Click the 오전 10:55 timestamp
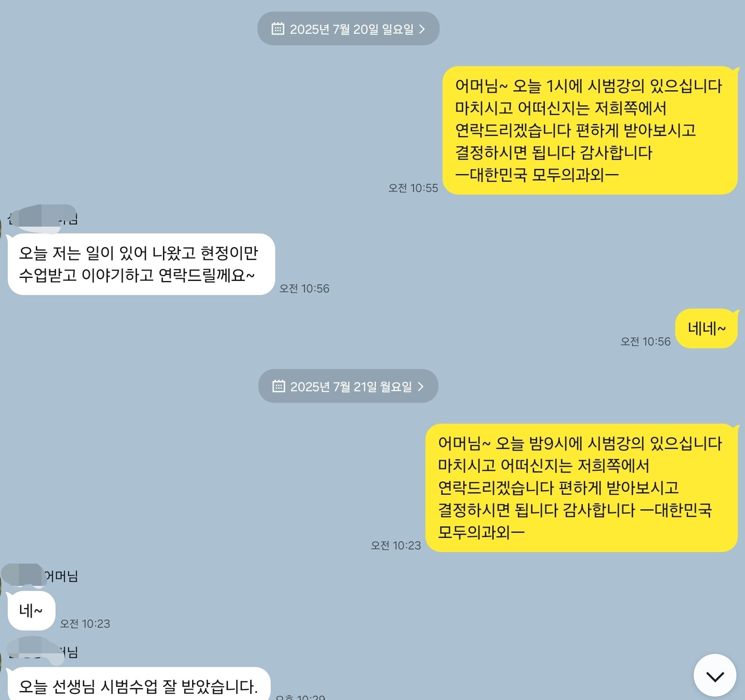 [413, 188]
